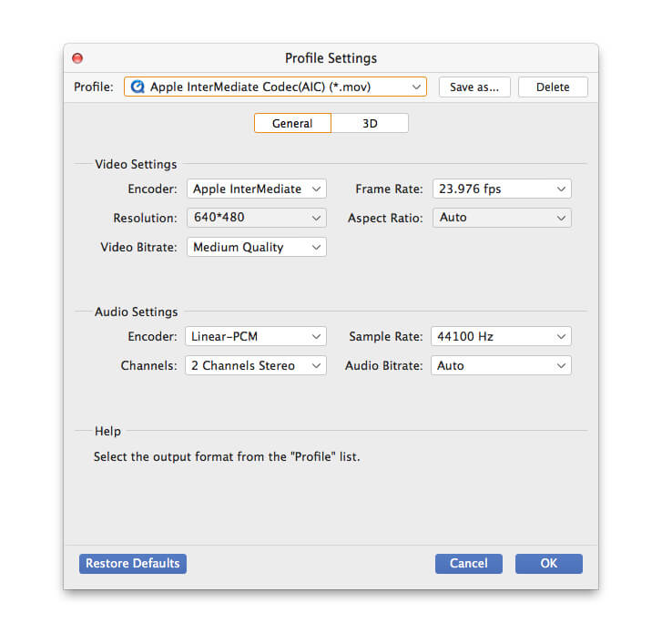Viewport: 662px width, 644px height.
Task: Open the audio Encoder dropdown Linear-PCM
Action: [256, 336]
